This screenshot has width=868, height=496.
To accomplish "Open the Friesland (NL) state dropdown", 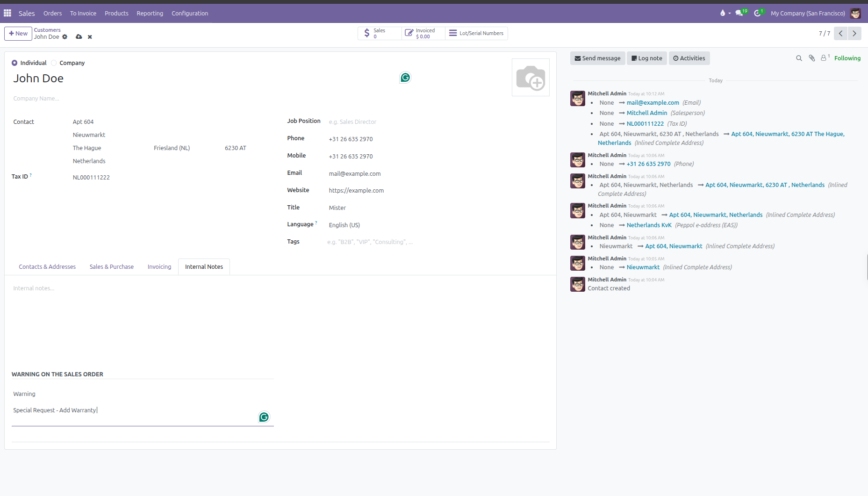I will click(x=187, y=148).
